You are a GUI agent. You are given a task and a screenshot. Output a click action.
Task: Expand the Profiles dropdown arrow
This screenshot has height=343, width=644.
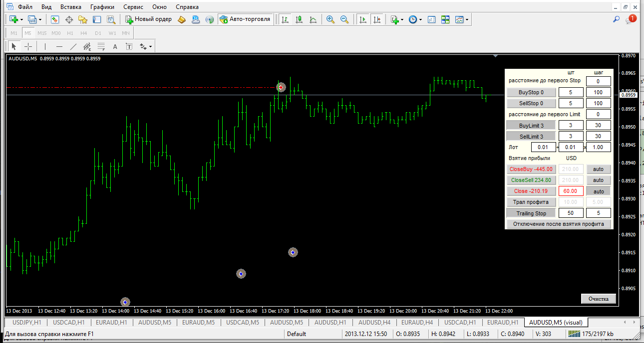40,19
